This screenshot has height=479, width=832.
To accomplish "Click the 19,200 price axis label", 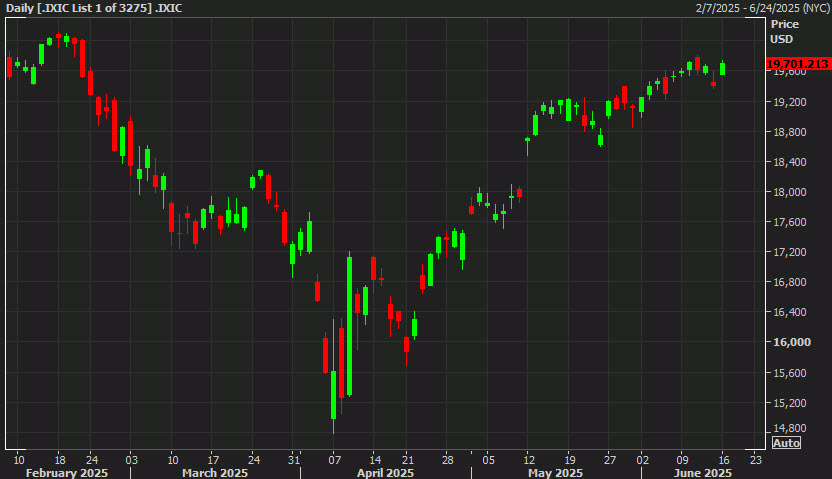I will tap(792, 102).
